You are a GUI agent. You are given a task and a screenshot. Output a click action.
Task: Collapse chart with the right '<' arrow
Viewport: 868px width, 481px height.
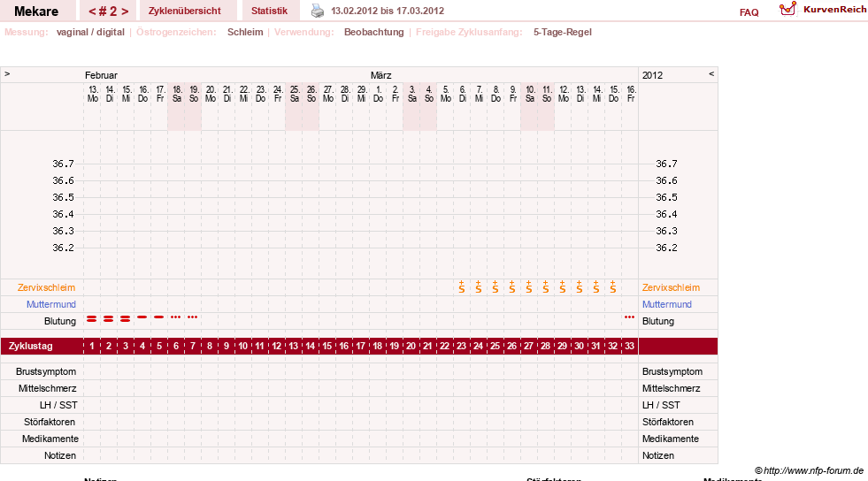point(711,73)
